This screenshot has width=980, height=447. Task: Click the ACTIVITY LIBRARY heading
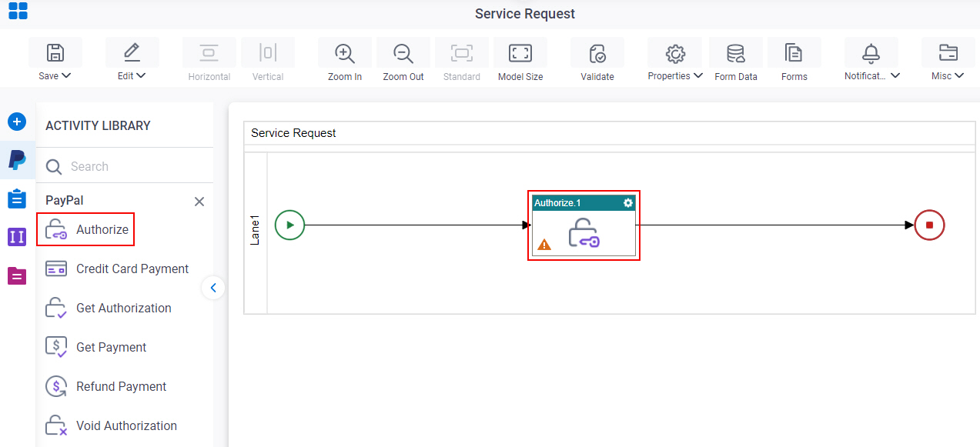(99, 125)
